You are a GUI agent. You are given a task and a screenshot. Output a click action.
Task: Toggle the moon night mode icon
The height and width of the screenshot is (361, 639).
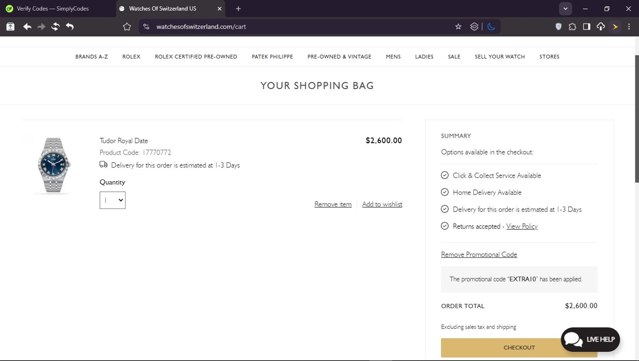[x=491, y=26]
